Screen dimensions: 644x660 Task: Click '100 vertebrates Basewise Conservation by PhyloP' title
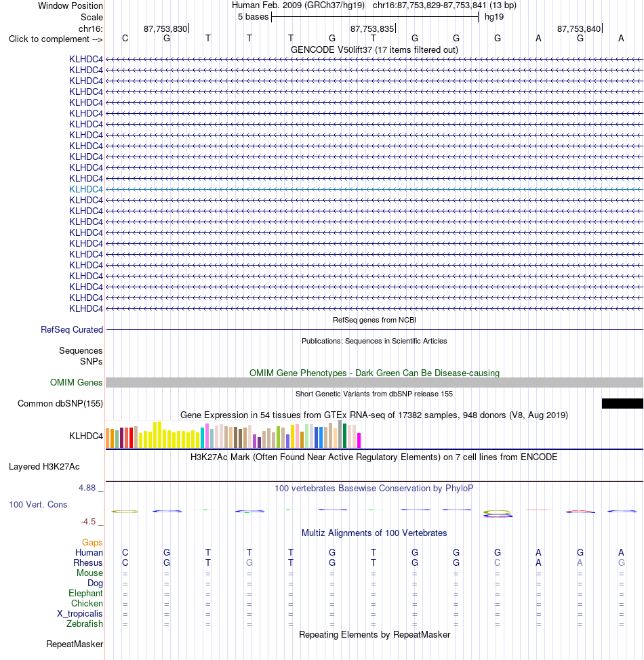coord(374,489)
